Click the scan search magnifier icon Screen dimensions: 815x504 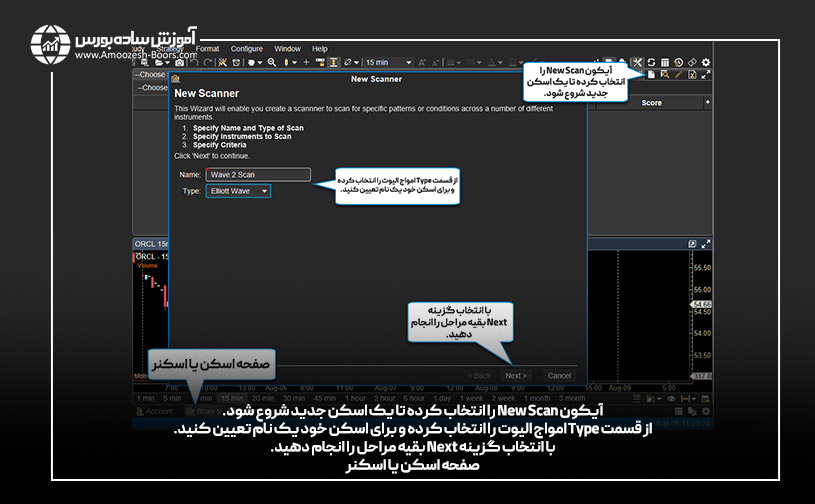coord(665,75)
